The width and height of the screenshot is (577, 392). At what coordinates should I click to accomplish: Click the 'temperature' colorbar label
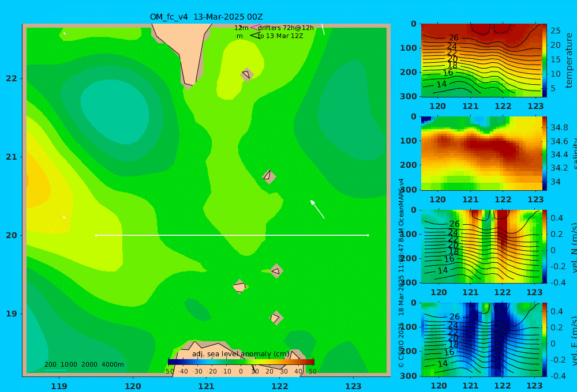tap(569, 61)
